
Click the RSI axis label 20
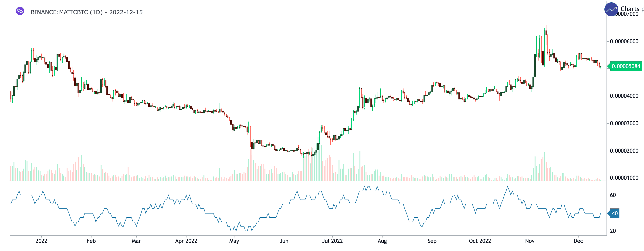(613, 231)
